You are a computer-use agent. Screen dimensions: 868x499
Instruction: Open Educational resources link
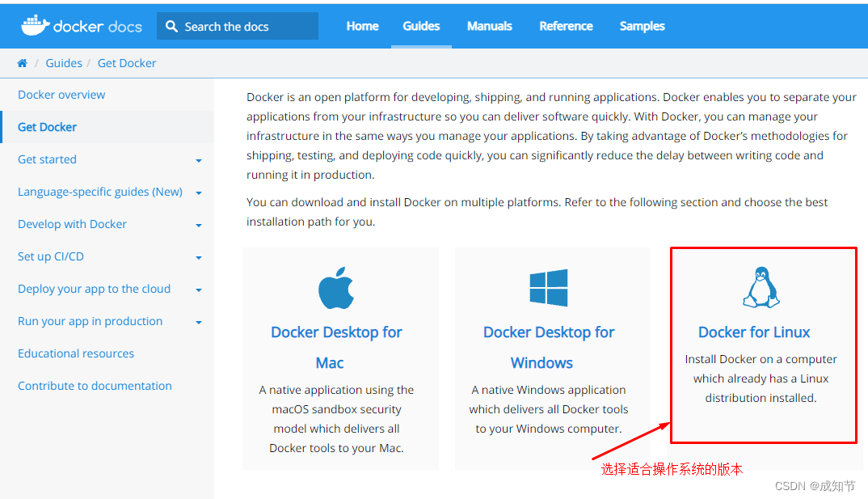[76, 353]
